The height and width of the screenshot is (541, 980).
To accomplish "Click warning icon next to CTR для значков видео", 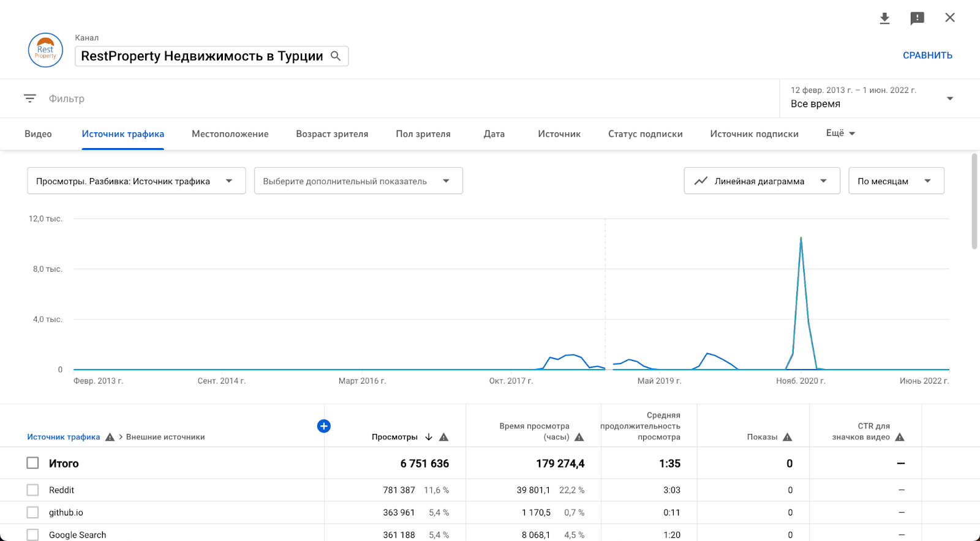I will coord(900,437).
